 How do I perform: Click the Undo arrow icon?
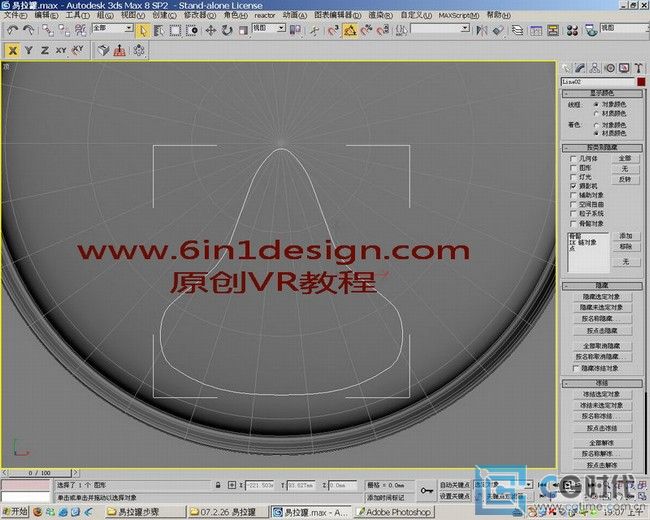coord(12,30)
